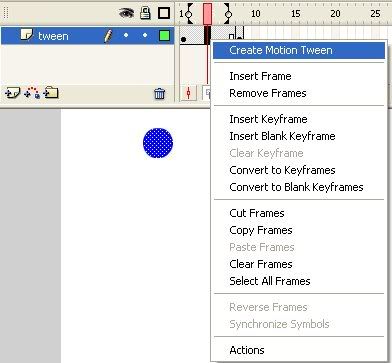392x363 pixels.
Task: Choose Create Motion Tween from context menu
Action: pos(299,50)
